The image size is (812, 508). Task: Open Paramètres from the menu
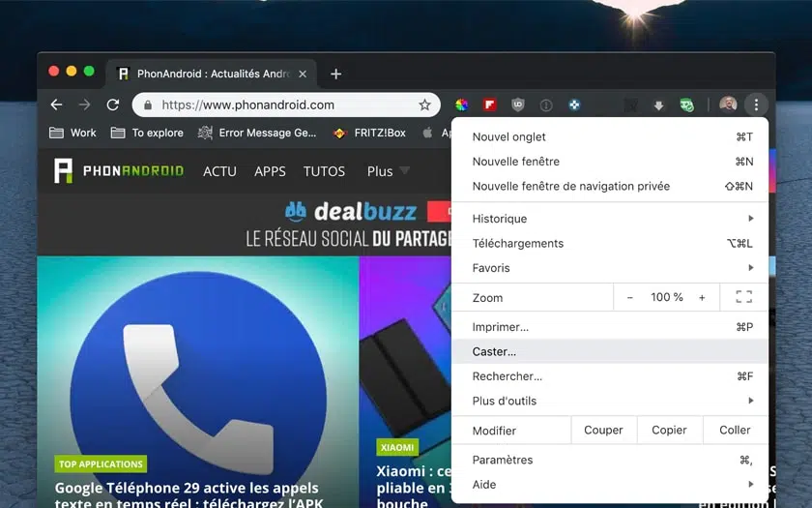pyautogui.click(x=610, y=460)
